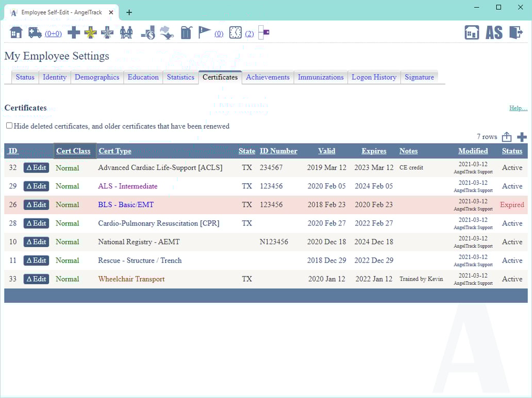Edit the BLS - Basic/EMT certificate

point(36,204)
